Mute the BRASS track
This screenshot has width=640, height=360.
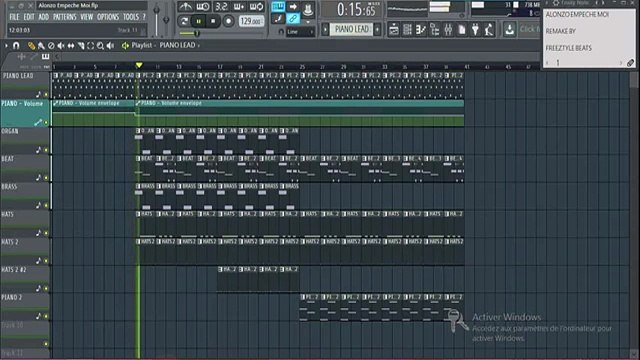point(46,206)
